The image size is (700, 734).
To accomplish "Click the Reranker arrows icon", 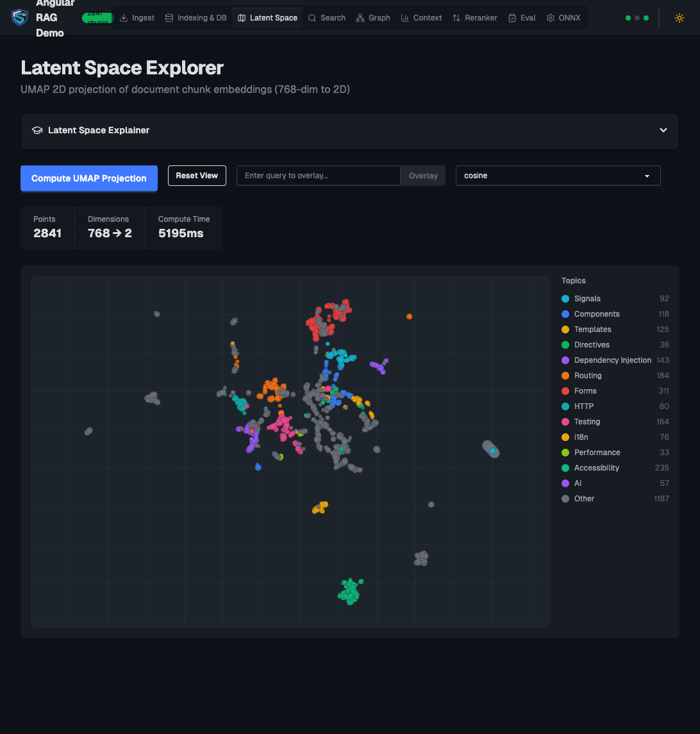I will click(x=456, y=18).
